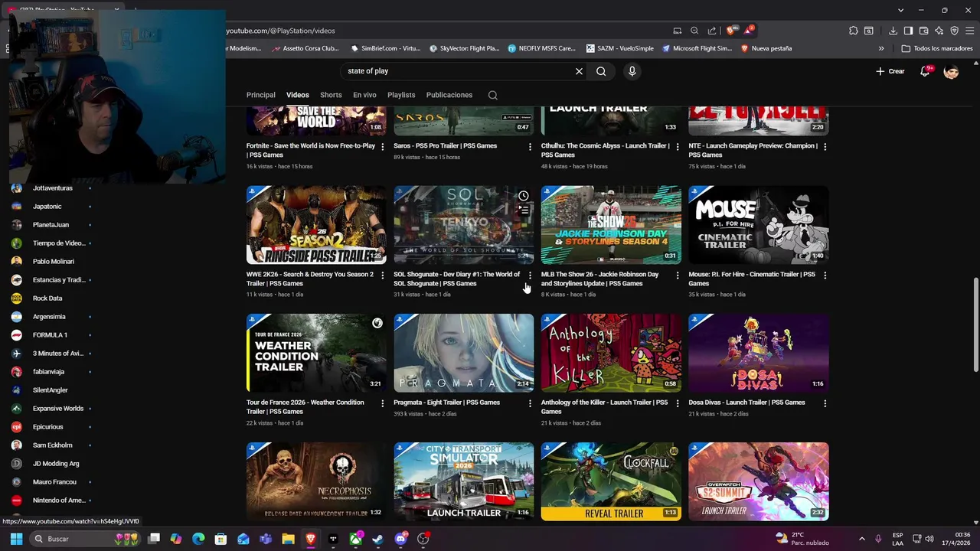This screenshot has width=980, height=551.
Task: Search within channel using magnifier next to Publicaciones
Action: [x=493, y=95]
